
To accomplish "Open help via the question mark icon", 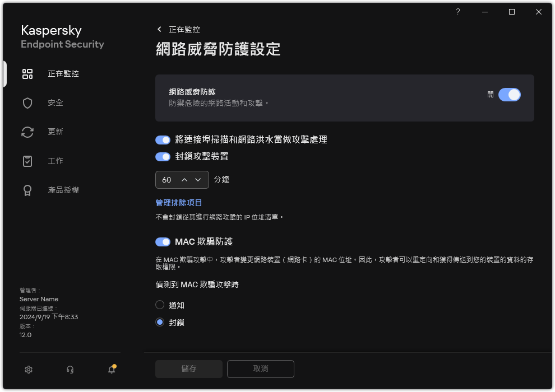I will (458, 12).
